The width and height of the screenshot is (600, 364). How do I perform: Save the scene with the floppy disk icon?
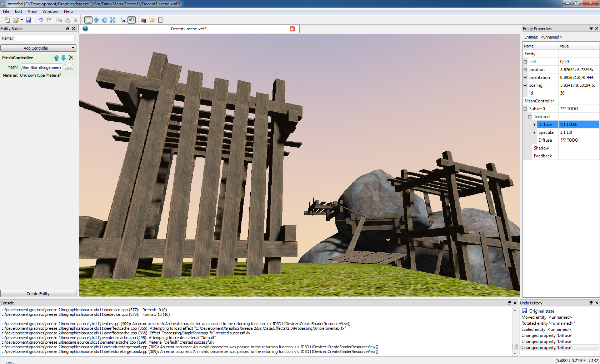(x=28, y=20)
